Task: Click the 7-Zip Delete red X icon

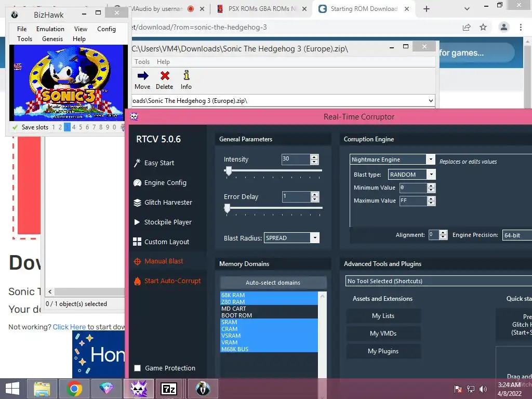Action: coord(165,75)
